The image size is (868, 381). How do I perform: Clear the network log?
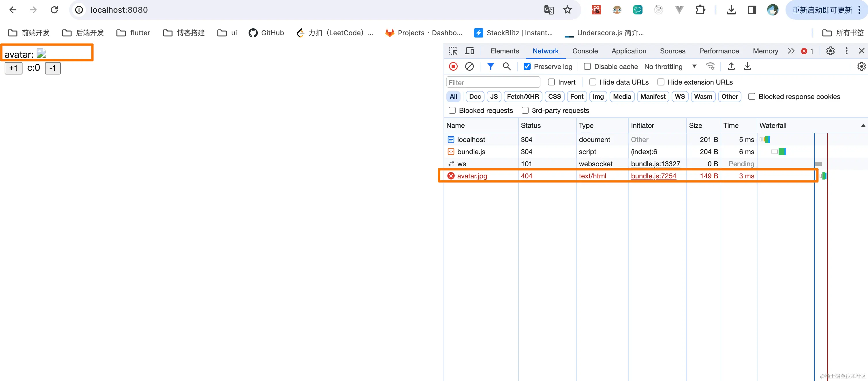pos(469,66)
